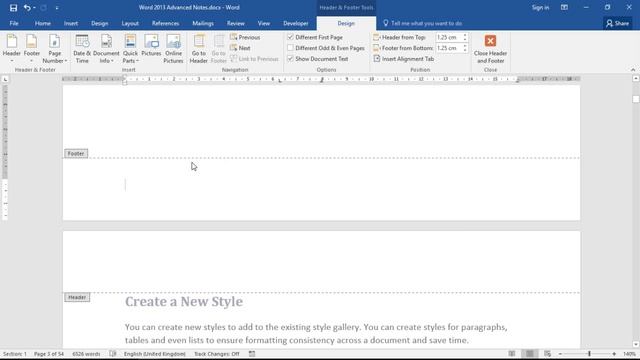Switch to the Mailings tab
This screenshot has height=360, width=640.
pyautogui.click(x=203, y=23)
